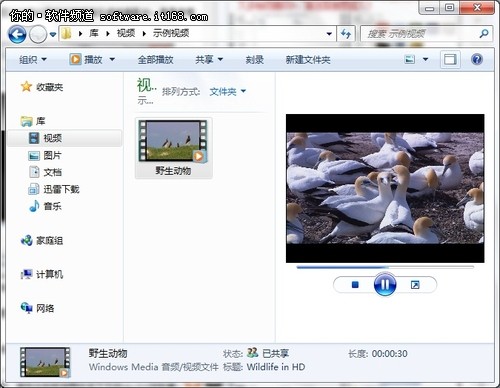500x388 pixels.
Task: Click the preview playback progress bar
Action: 385,267
